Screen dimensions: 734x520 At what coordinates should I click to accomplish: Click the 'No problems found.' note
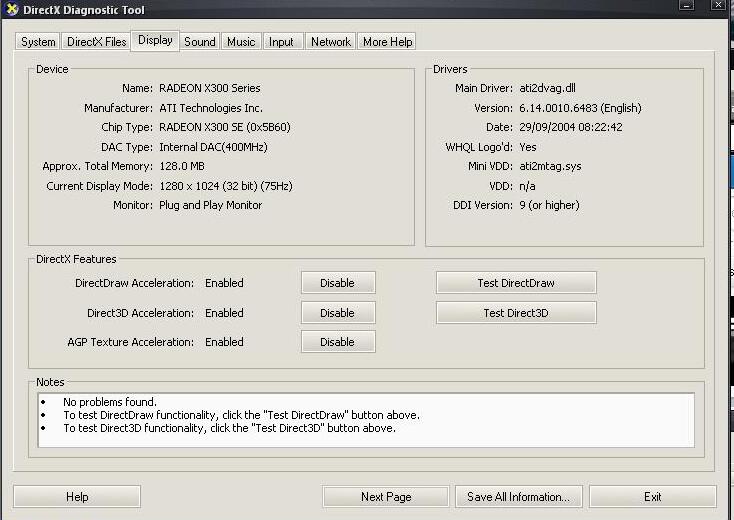coord(110,402)
